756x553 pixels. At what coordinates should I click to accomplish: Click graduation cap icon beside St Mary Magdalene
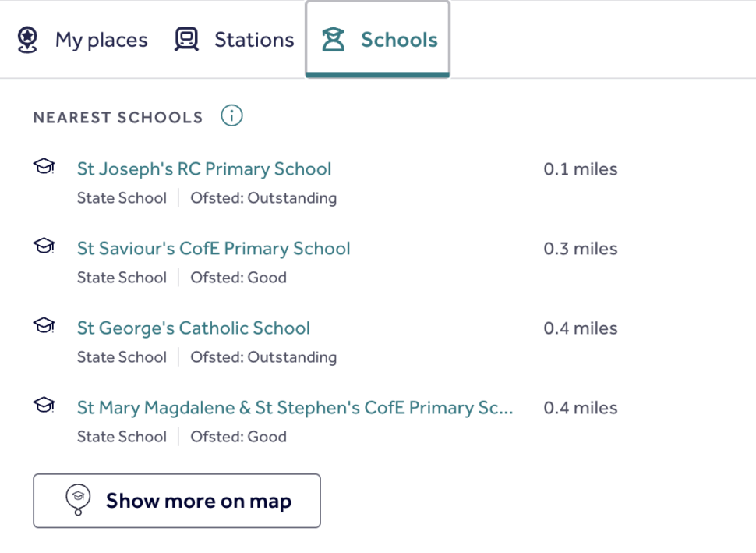click(44, 405)
